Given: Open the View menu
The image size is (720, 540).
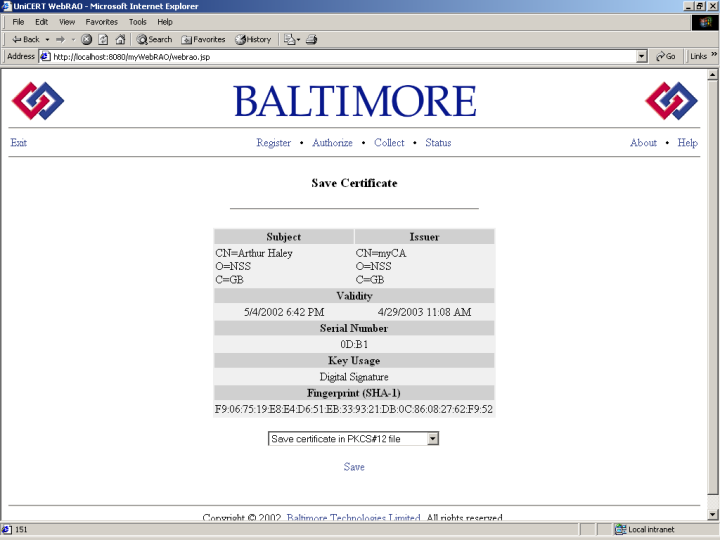Looking at the screenshot, I should point(67,22).
